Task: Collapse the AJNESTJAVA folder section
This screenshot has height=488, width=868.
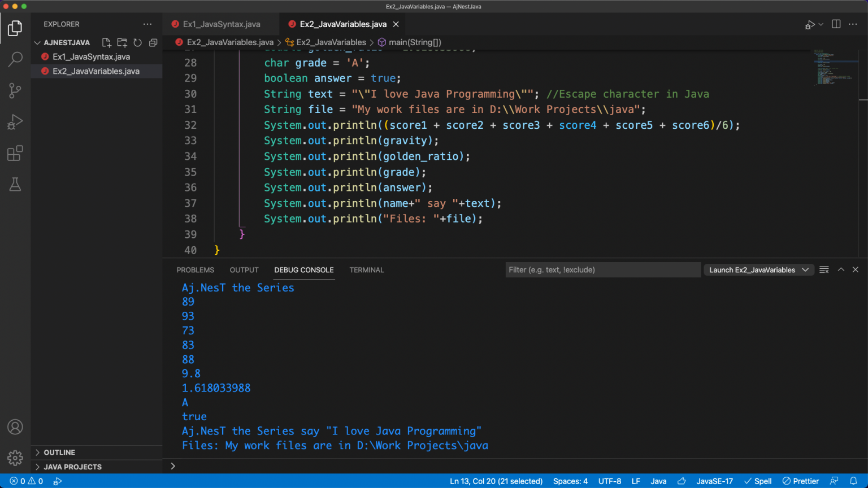Action: coord(38,43)
